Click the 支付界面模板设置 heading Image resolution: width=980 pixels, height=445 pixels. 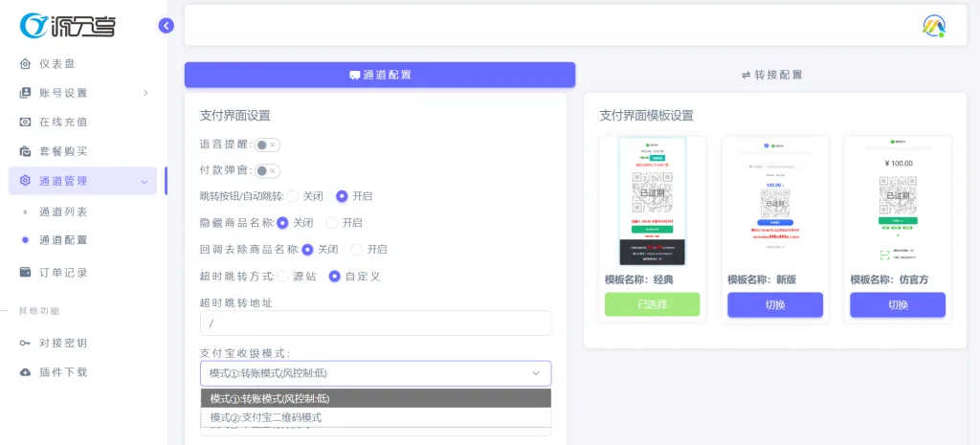point(647,116)
